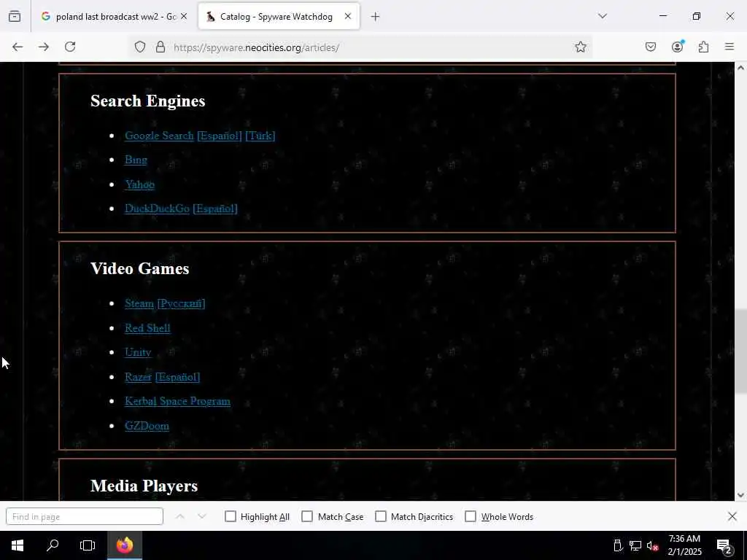Open the Kerbal Space Program article
The image size is (747, 560).
click(178, 402)
